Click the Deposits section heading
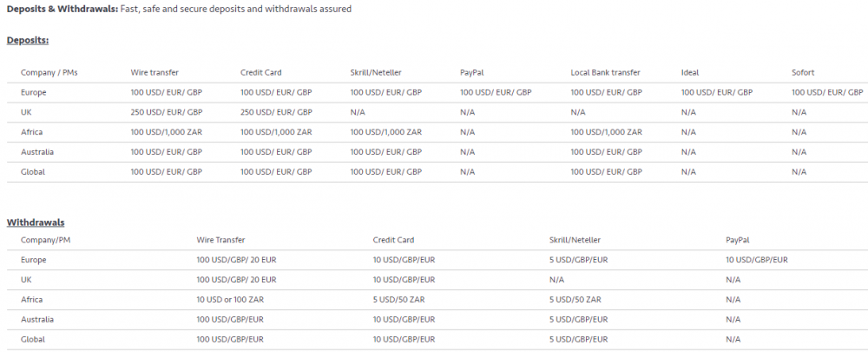Viewport: 868px width, 352px height. (x=28, y=41)
